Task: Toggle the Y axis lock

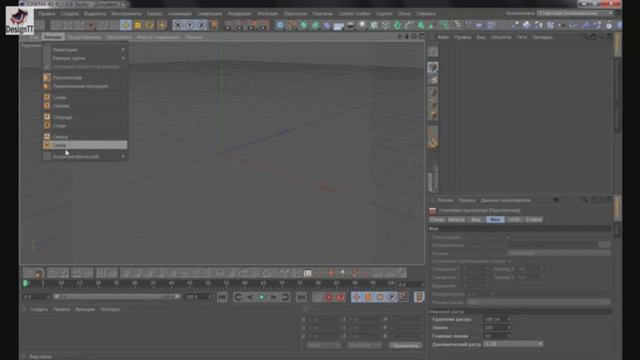Action: point(190,25)
